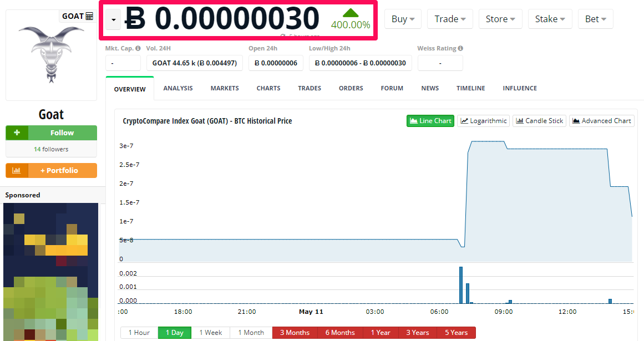
Task: Click the + Portfolio button
Action: click(63, 171)
